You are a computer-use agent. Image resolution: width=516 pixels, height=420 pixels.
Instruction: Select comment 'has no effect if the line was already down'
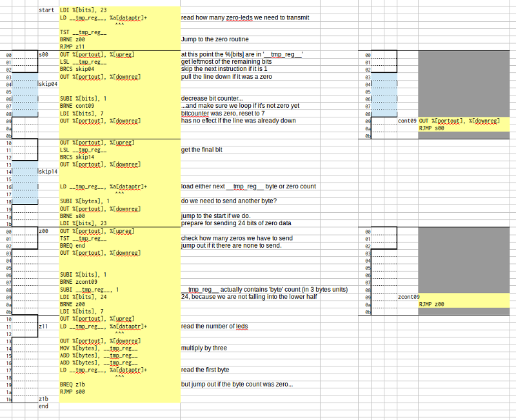[x=238, y=121]
